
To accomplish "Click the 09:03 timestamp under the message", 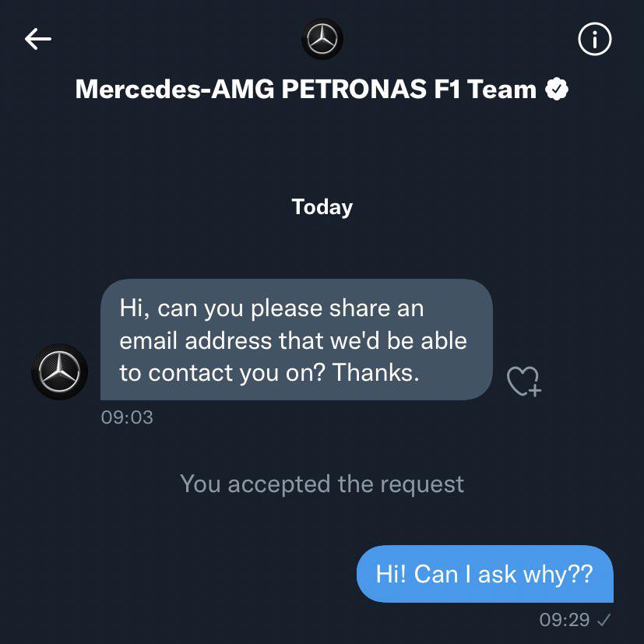I will (127, 417).
